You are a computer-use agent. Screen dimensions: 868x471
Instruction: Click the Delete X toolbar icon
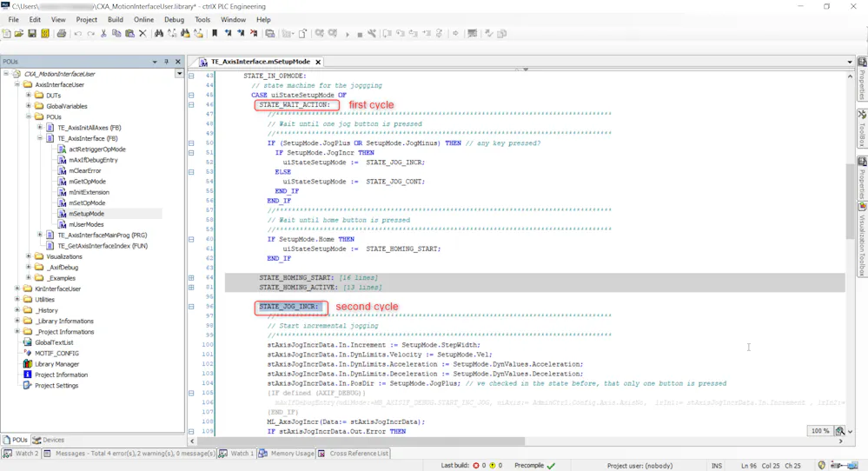[142, 34]
